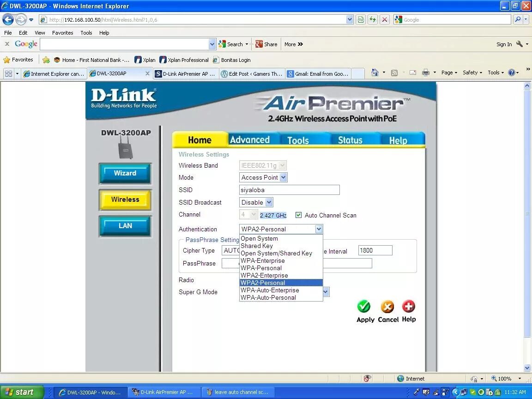
Task: Open the Help tab in AirPremier
Action: click(398, 140)
